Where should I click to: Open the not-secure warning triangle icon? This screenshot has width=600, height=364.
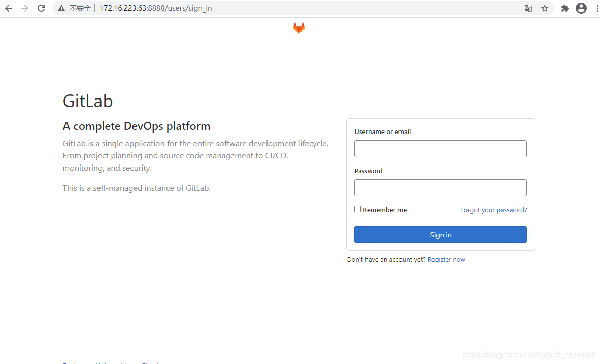pyautogui.click(x=61, y=8)
